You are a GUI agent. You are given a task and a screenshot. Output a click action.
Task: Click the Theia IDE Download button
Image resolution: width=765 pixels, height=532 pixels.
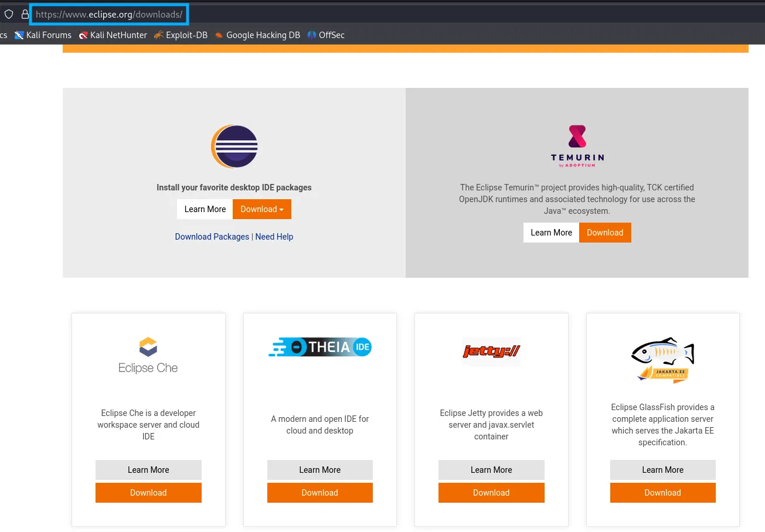click(320, 493)
